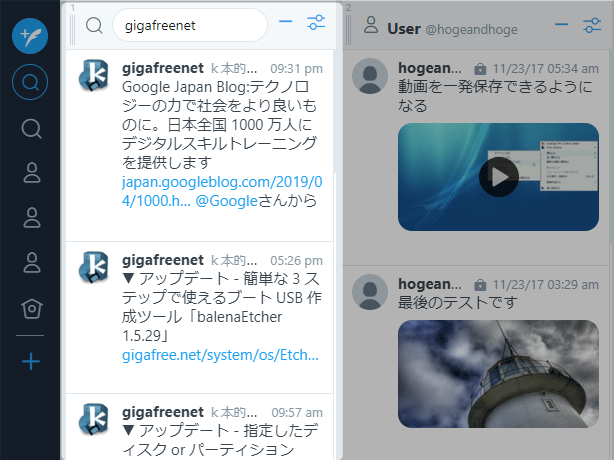
Task: Click gigafreenet name on 09:31 pm tweet
Action: 163,68
